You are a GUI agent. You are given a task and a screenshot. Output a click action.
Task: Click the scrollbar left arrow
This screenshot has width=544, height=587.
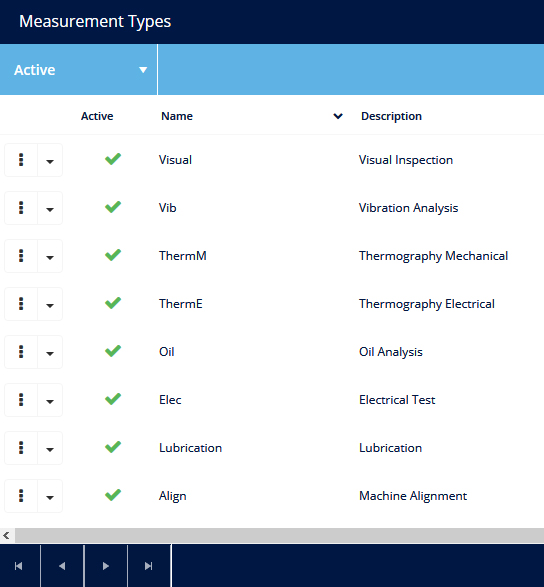pyautogui.click(x=6, y=535)
